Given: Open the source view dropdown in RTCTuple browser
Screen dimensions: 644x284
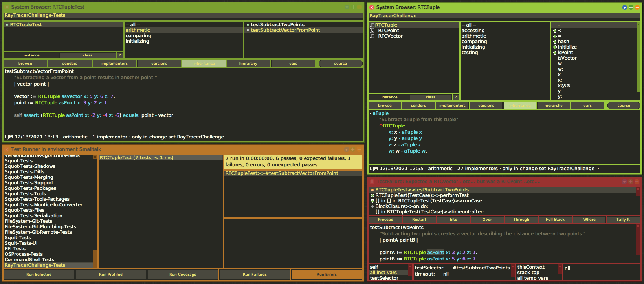Looking at the screenshot, I should [x=624, y=106].
